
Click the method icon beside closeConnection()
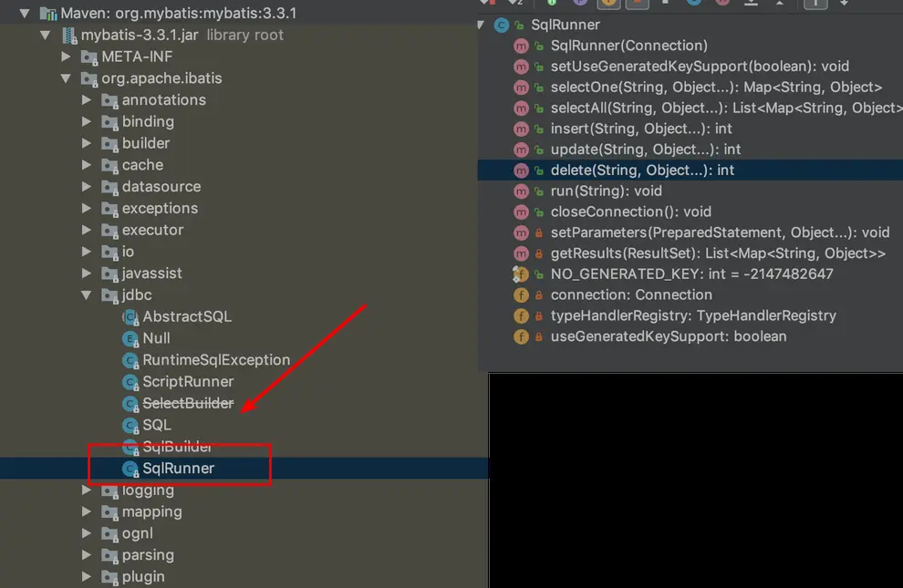click(x=521, y=211)
